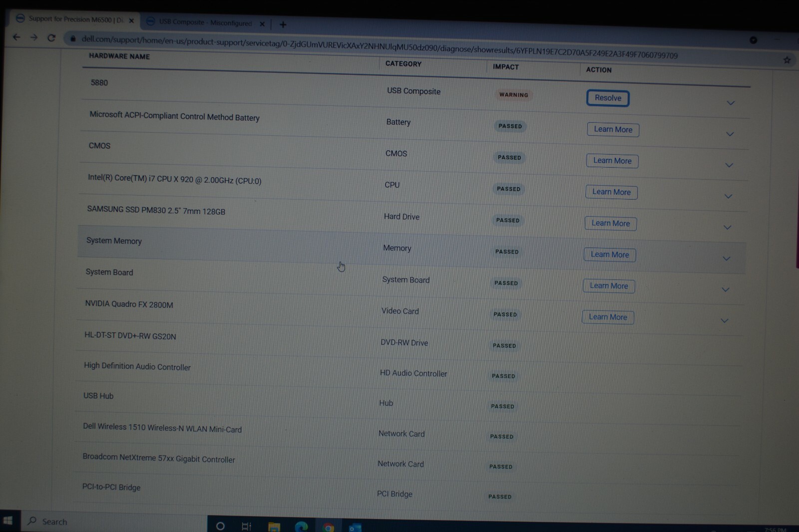
Task: Expand the Video Card row chevron
Action: [x=725, y=320]
